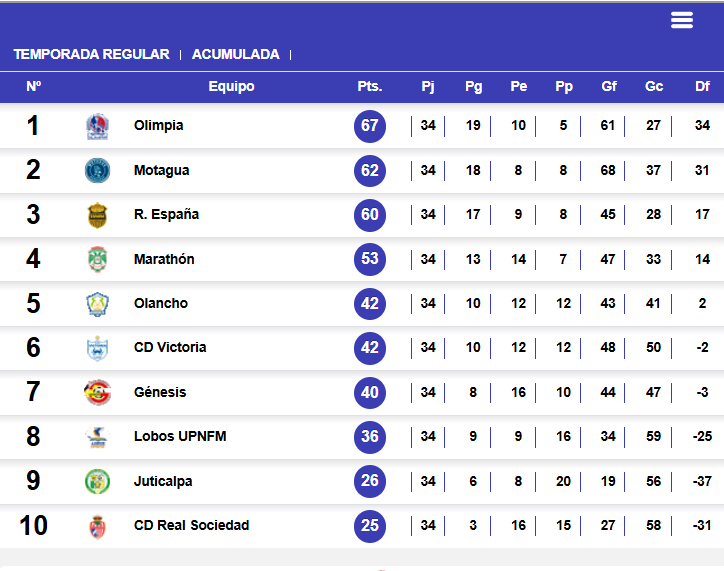Click the Marathón team crest
The height and width of the screenshot is (571, 724).
(97, 259)
